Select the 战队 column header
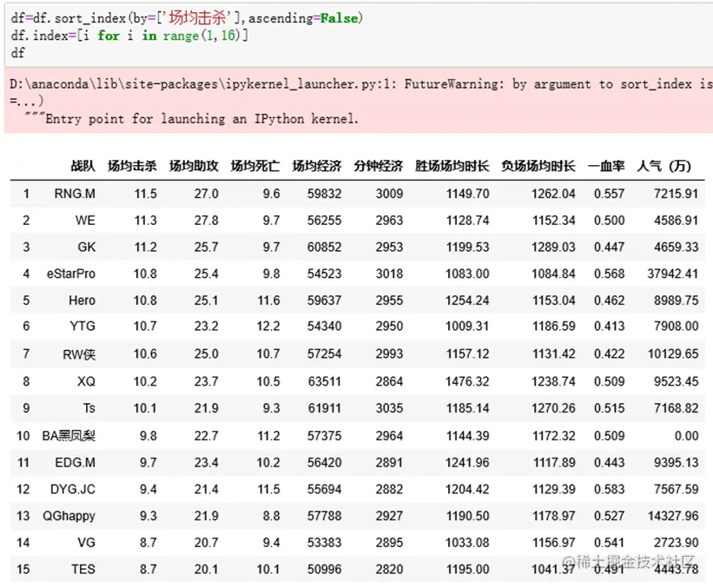Image resolution: width=713 pixels, height=588 pixels. (x=83, y=166)
